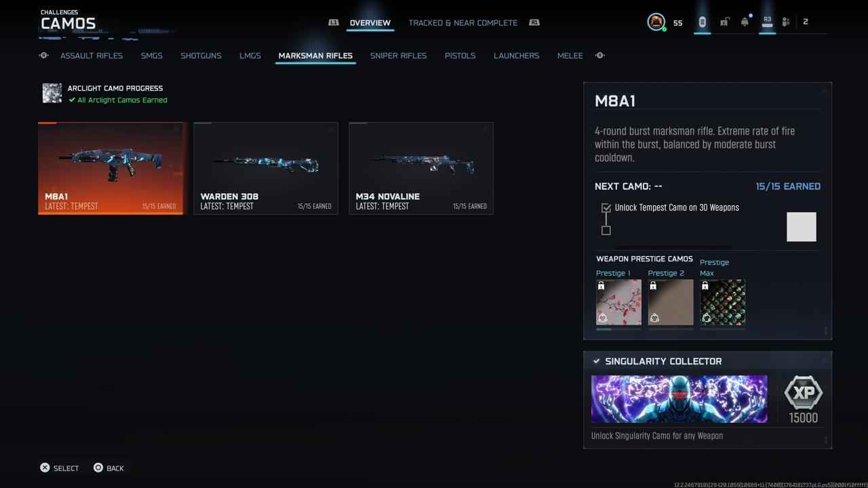Click the white camo swatch preview
The image size is (868, 488).
[x=801, y=227]
